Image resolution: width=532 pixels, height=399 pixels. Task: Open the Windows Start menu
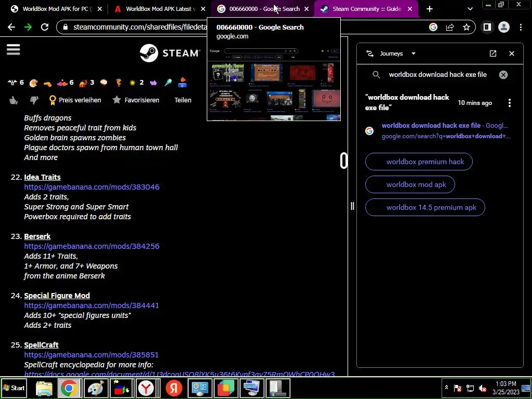pos(14,388)
